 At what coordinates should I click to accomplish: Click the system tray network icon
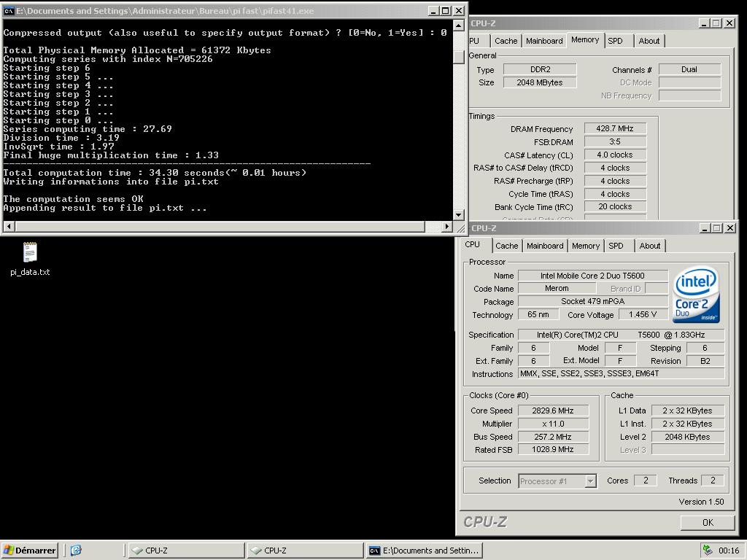click(x=708, y=551)
